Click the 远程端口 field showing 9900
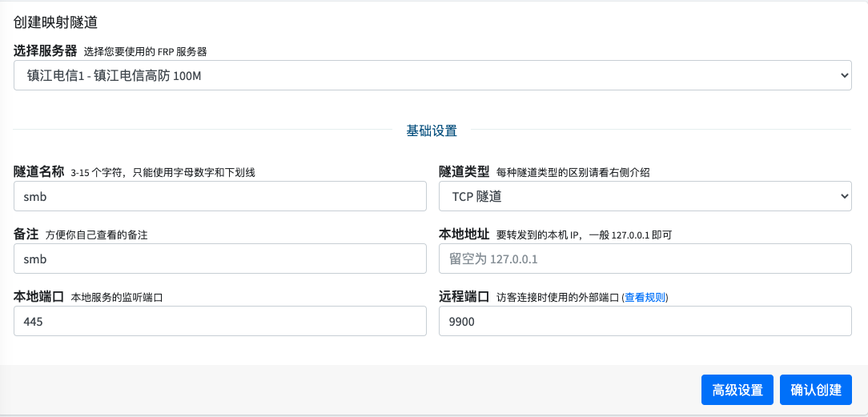 pyautogui.click(x=645, y=321)
